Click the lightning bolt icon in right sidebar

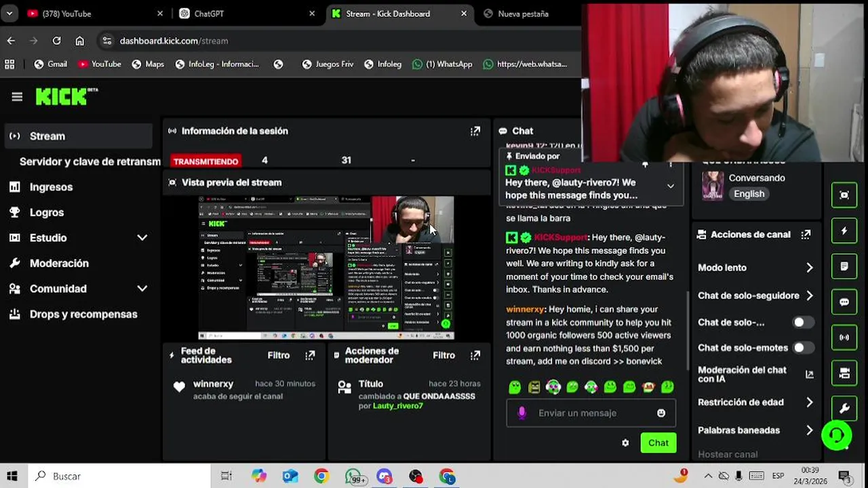844,231
